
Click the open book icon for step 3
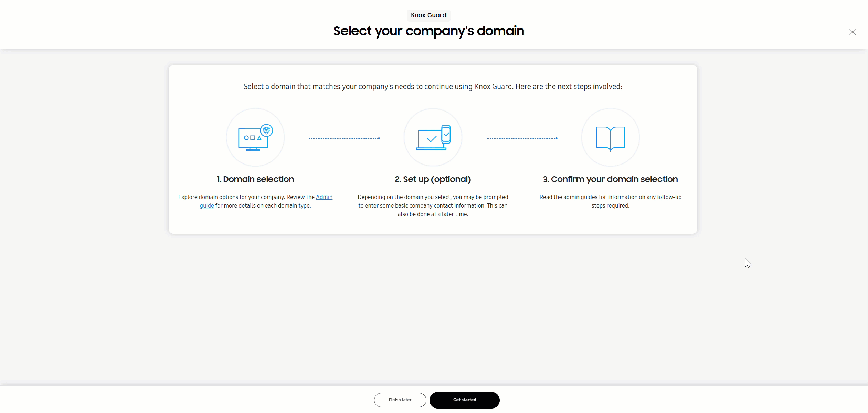610,138
